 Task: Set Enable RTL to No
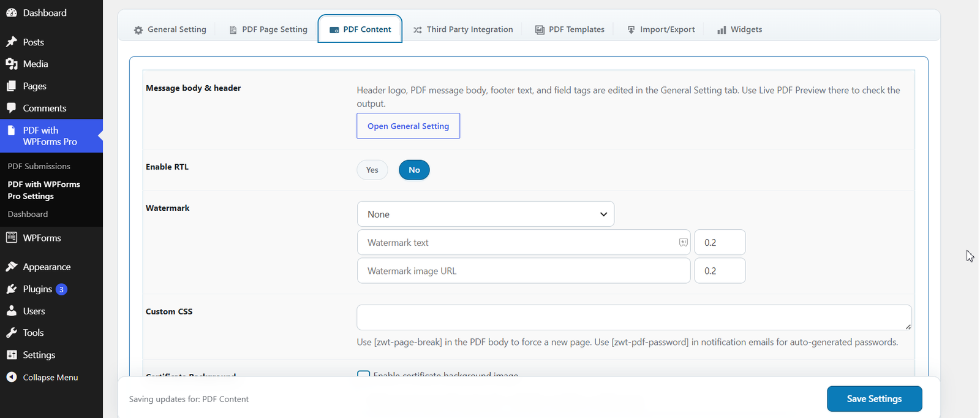(x=414, y=170)
